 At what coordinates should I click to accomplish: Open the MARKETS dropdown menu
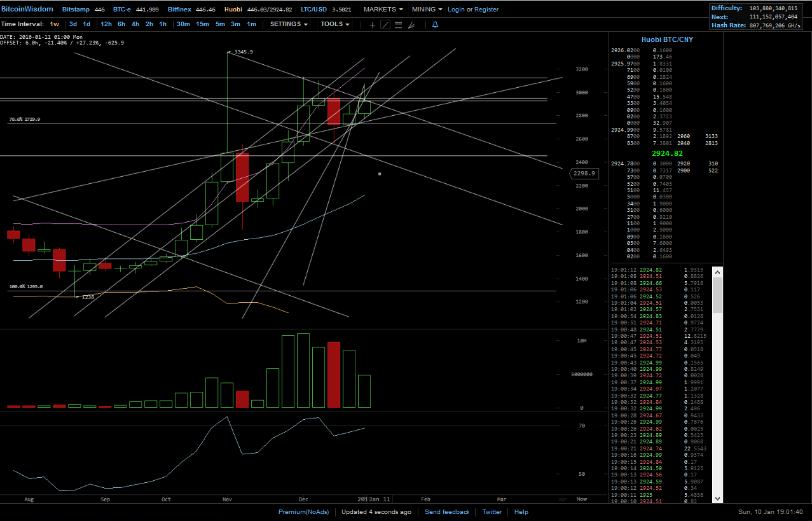(383, 10)
